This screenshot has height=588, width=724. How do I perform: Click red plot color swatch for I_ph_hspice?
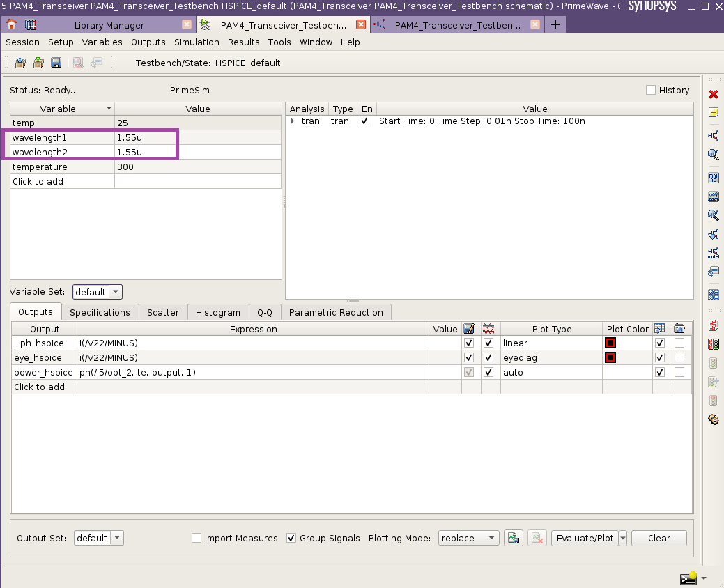[x=610, y=343]
